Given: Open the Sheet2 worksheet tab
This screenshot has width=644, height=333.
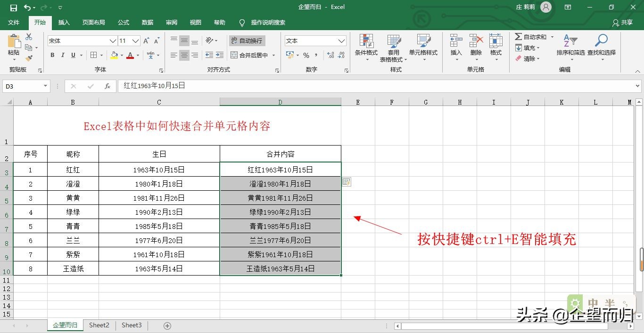Looking at the screenshot, I should [99, 325].
